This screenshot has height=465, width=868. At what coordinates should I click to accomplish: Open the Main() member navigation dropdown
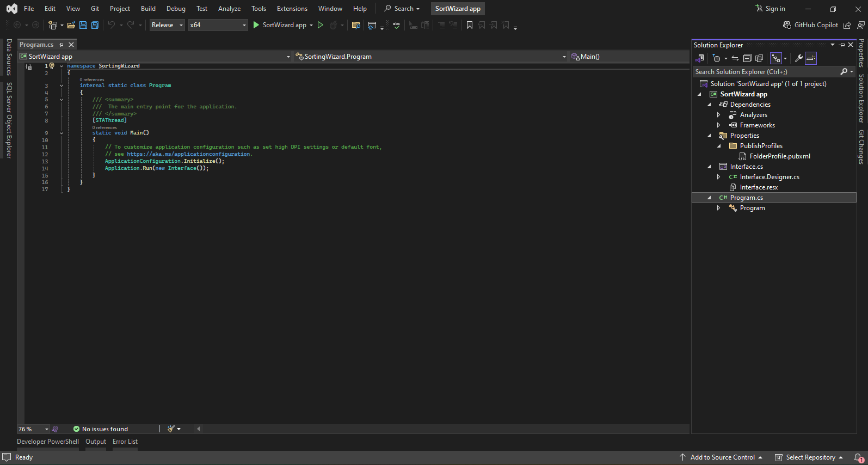pyautogui.click(x=629, y=57)
